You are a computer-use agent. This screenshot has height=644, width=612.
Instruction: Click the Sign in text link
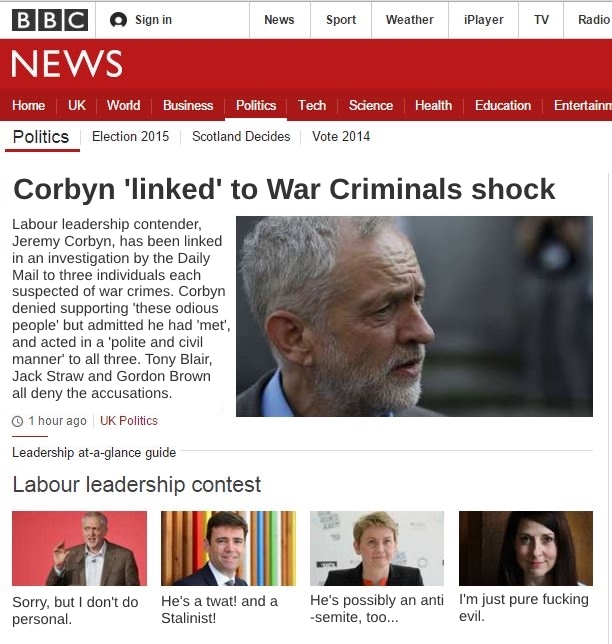pyautogui.click(x=154, y=20)
